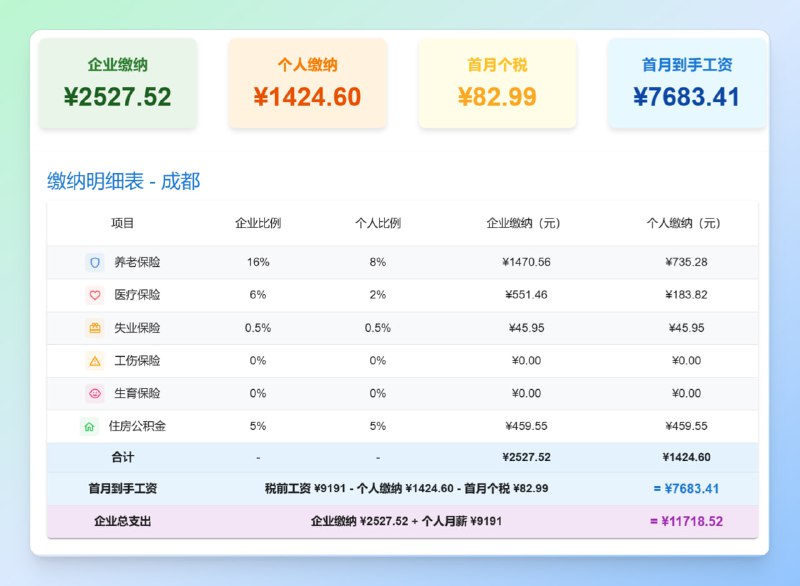Open the 首月个税 summary card
The image size is (800, 586).
498,83
